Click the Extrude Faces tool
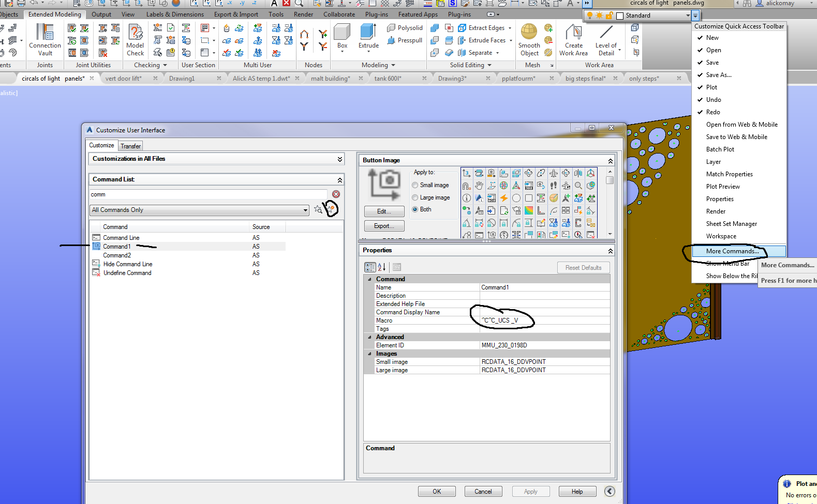 click(485, 40)
